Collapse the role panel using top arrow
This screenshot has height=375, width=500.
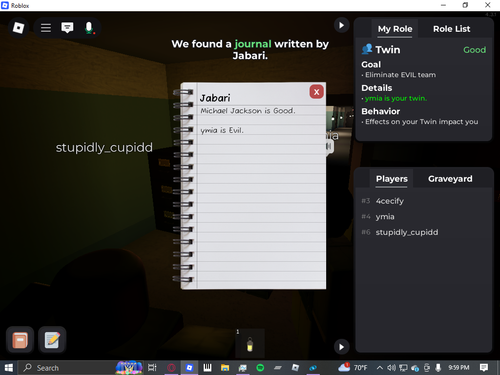pyautogui.click(x=341, y=25)
